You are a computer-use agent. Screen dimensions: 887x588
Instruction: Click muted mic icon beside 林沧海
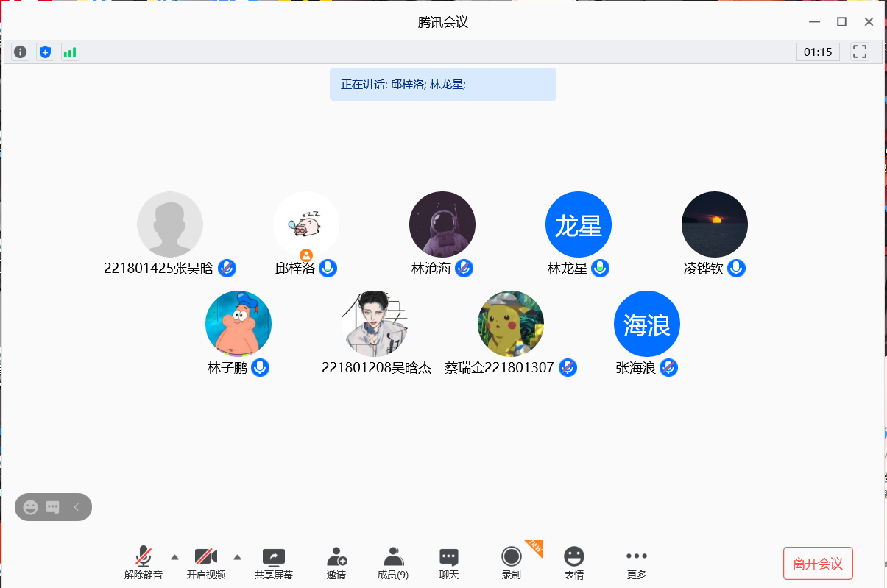pyautogui.click(x=464, y=269)
